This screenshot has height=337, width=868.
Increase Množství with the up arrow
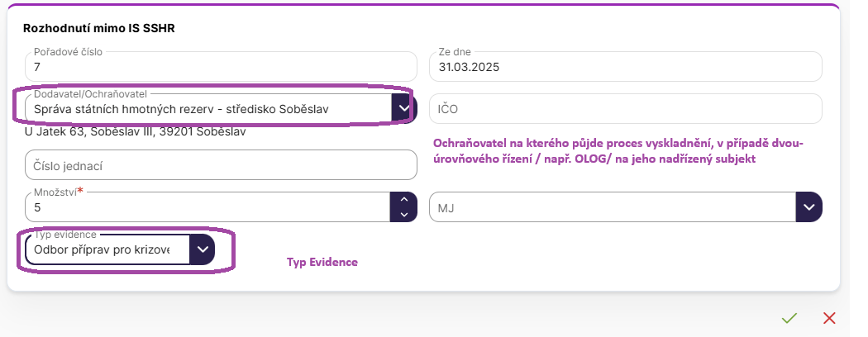[403, 200]
